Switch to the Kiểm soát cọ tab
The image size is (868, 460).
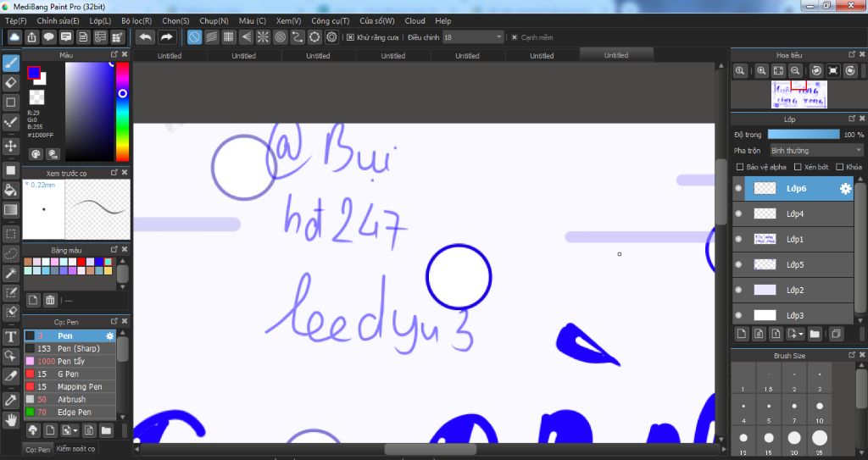[75, 449]
